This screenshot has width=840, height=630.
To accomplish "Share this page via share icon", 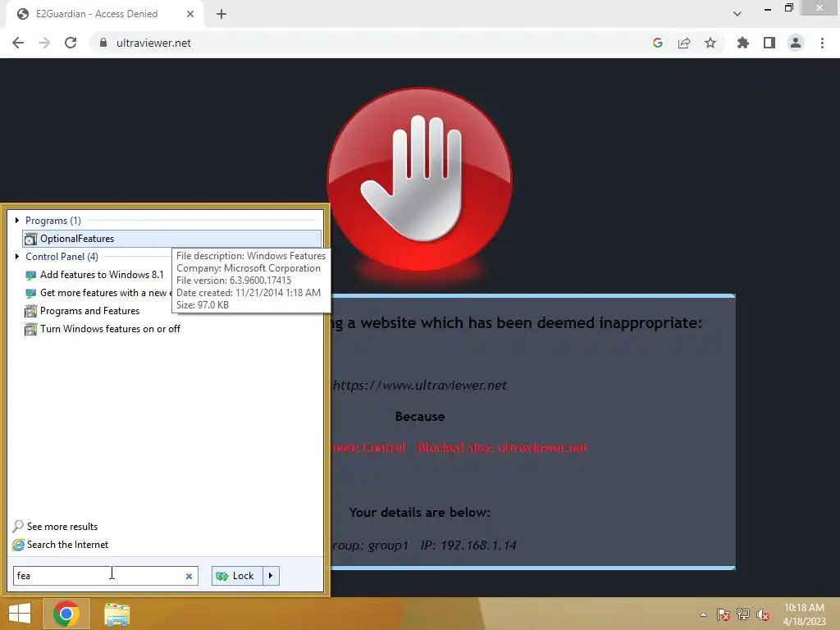I will point(684,43).
